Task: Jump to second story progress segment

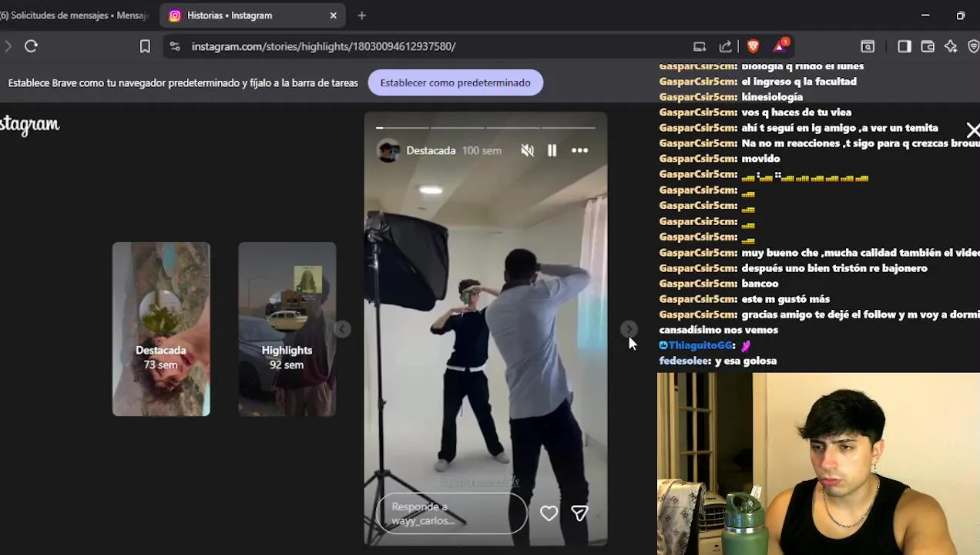Action: [x=458, y=127]
